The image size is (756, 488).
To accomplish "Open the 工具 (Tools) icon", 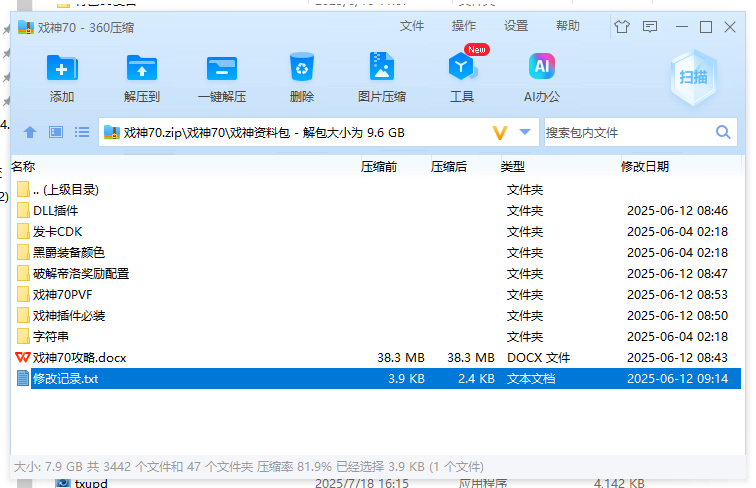I will pyautogui.click(x=461, y=68).
